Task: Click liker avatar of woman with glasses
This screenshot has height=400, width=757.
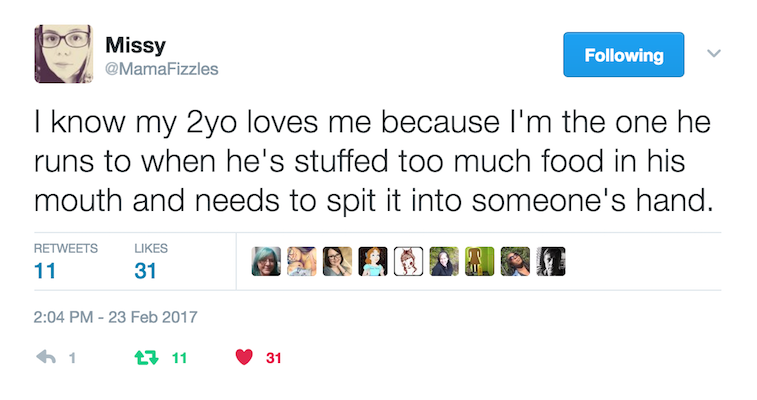Action: click(x=337, y=262)
